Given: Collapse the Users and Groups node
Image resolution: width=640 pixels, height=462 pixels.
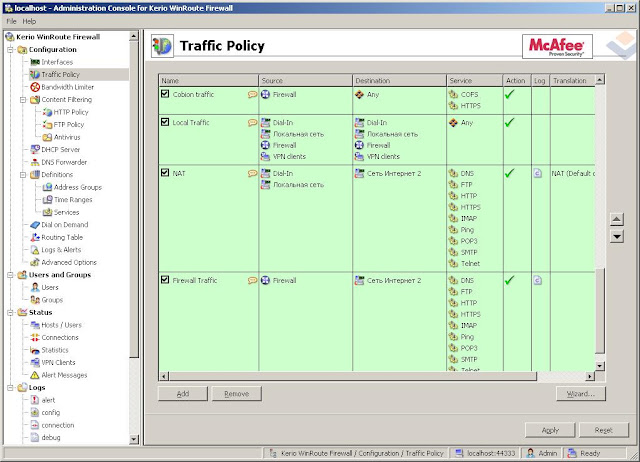Looking at the screenshot, I should point(10,275).
